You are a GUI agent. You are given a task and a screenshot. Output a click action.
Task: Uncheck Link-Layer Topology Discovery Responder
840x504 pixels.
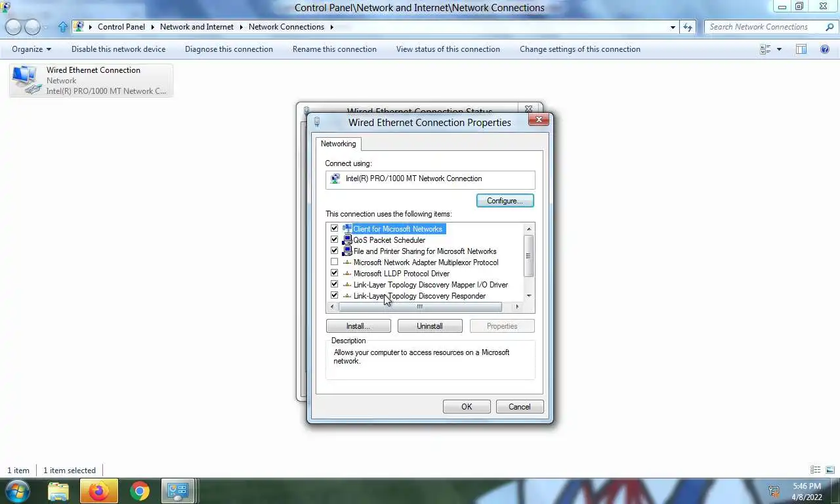pos(334,295)
